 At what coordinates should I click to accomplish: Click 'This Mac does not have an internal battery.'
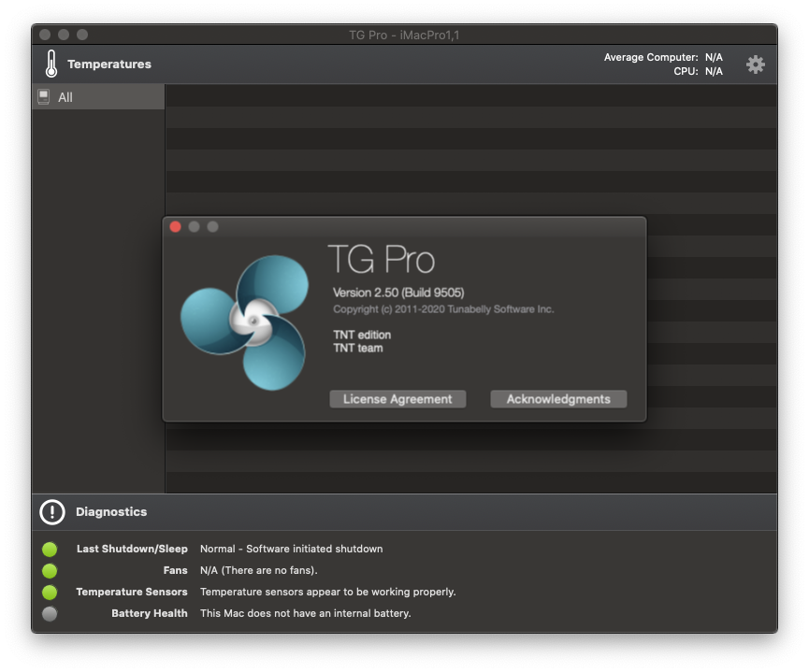306,613
